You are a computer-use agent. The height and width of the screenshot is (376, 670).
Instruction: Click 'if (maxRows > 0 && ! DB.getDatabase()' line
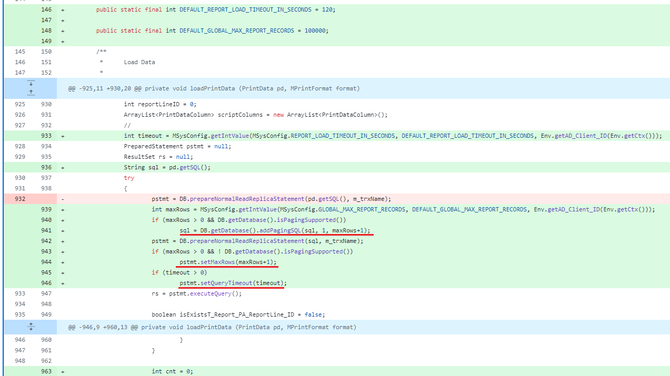point(252,252)
